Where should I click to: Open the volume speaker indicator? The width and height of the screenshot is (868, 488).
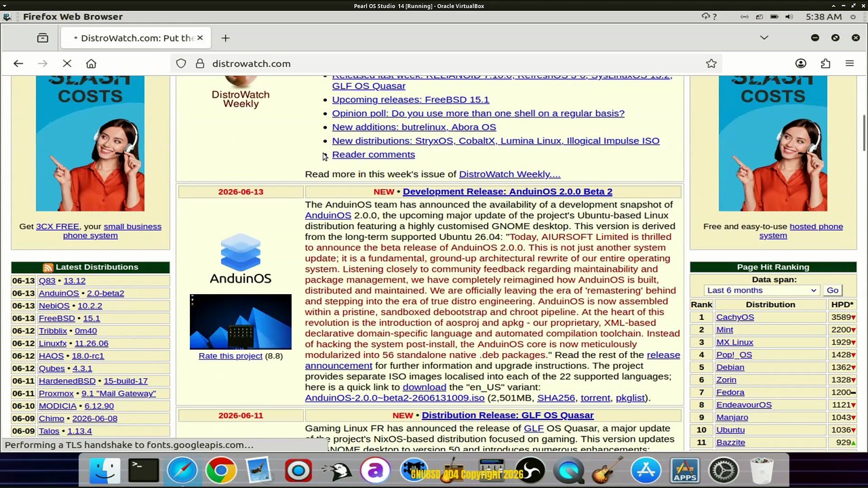pos(789,16)
